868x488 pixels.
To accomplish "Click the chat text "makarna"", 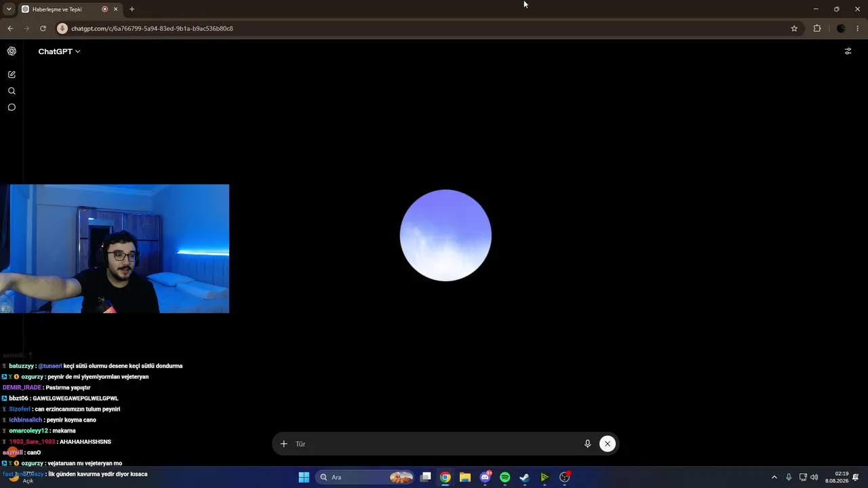I will (64, 431).
